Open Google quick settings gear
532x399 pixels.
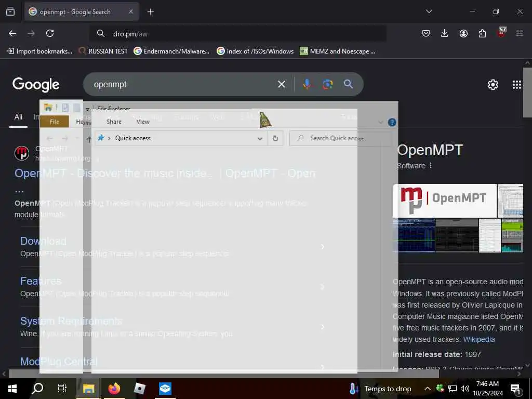493,85
